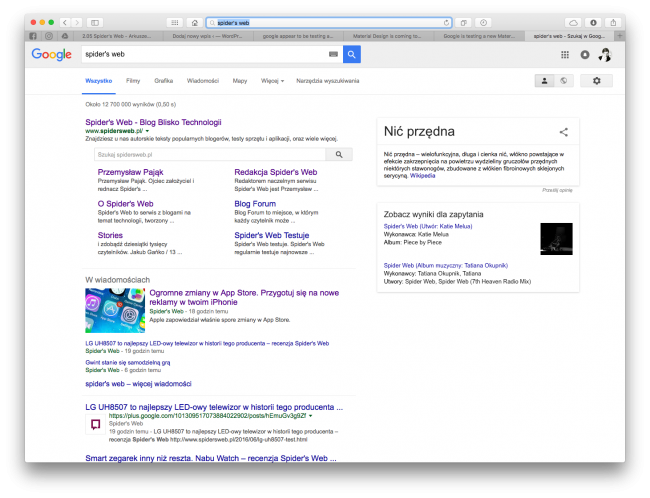Open Spider's Web - Blog Blisko Technologii result

[x=153, y=122]
